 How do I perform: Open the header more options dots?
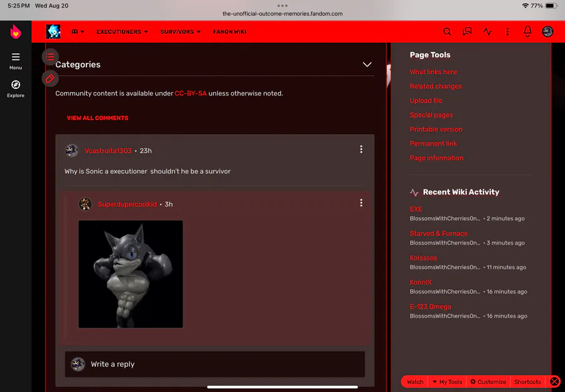point(507,32)
